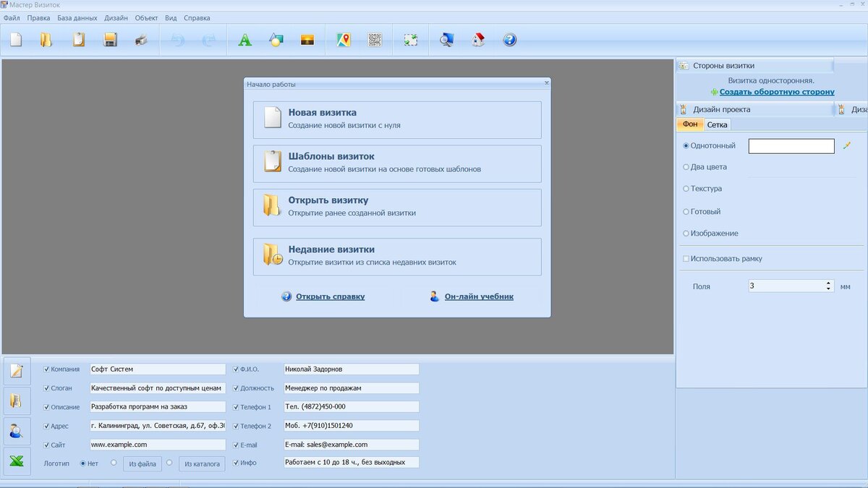The width and height of the screenshot is (868, 488).
Task: Select the Текстура background option
Action: pyautogui.click(x=686, y=189)
